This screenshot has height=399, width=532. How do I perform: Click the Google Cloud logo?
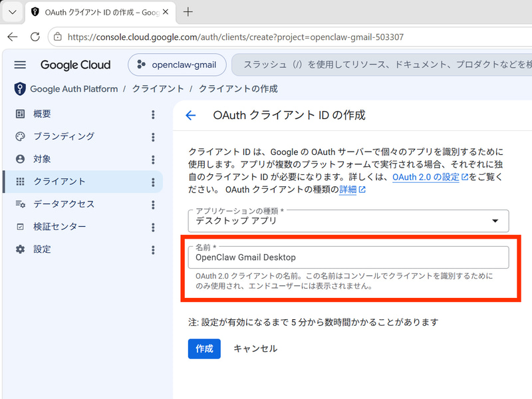click(75, 65)
